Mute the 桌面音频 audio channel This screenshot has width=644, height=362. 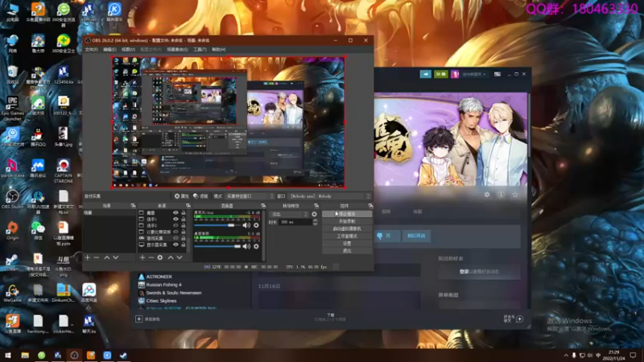coord(246,246)
